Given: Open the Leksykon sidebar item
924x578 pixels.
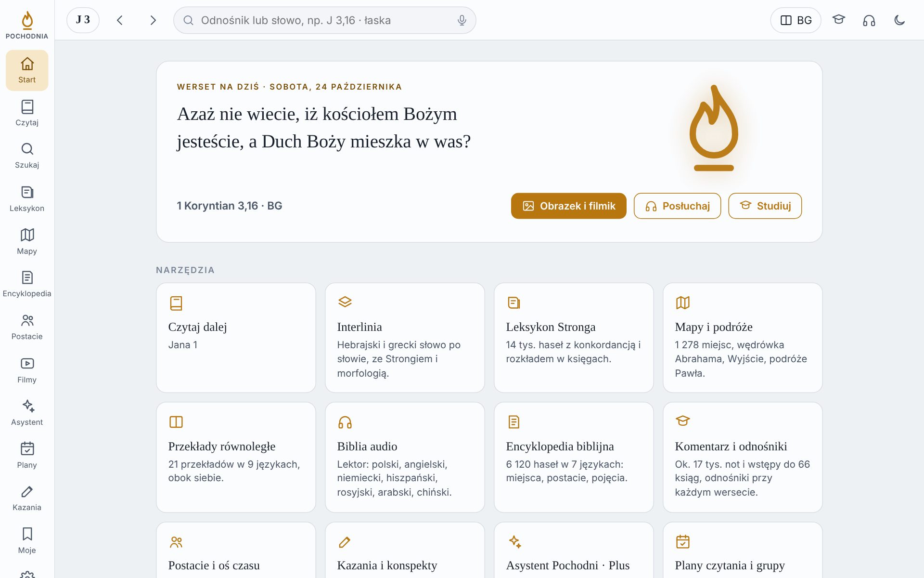Looking at the screenshot, I should tap(27, 199).
